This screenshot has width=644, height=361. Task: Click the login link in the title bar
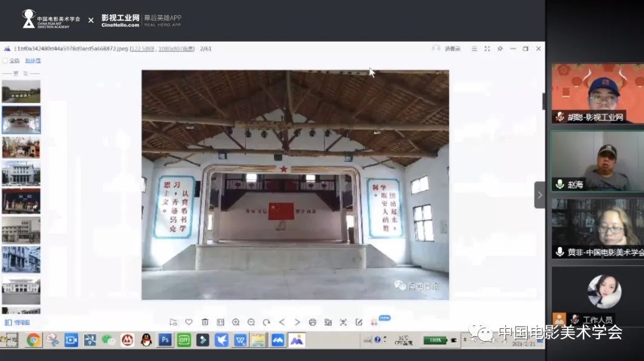(452, 48)
